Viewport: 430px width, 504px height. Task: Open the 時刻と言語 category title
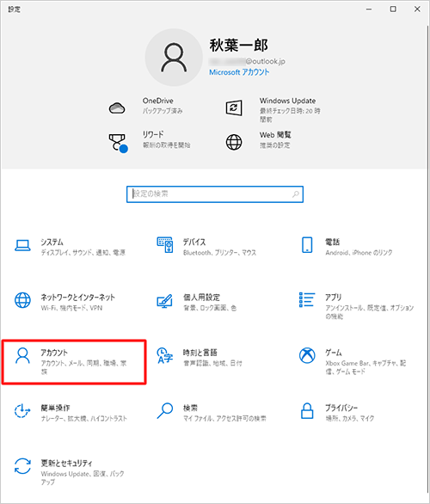pyautogui.click(x=200, y=353)
